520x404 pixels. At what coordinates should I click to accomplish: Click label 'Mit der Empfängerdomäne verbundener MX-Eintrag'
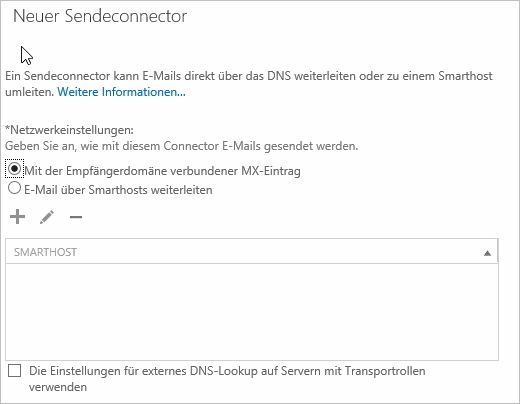click(162, 171)
